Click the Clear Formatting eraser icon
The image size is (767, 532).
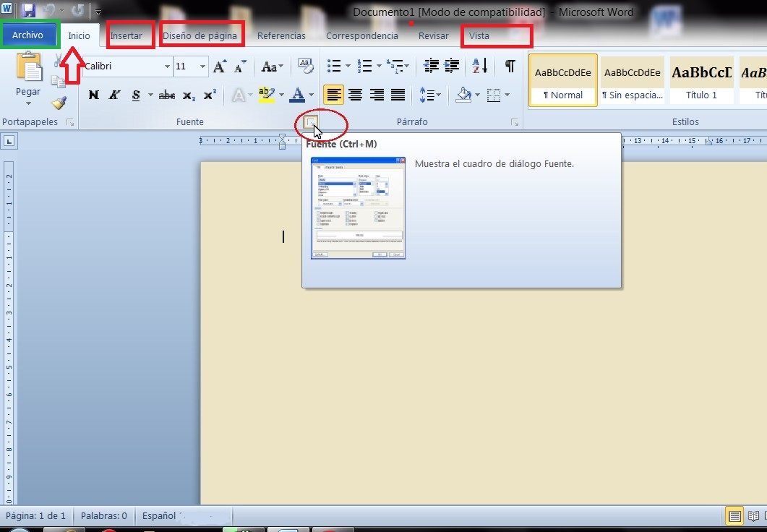click(306, 66)
